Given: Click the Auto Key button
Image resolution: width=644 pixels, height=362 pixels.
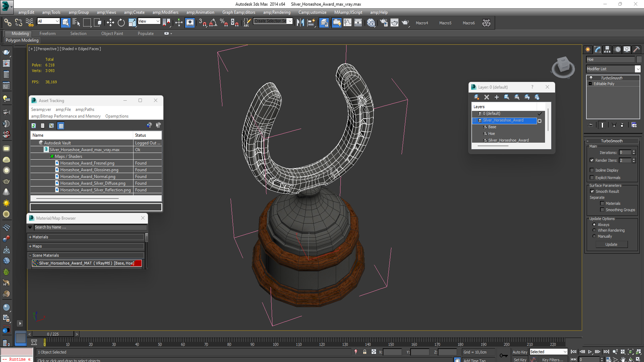Looking at the screenshot, I should (x=520, y=352).
